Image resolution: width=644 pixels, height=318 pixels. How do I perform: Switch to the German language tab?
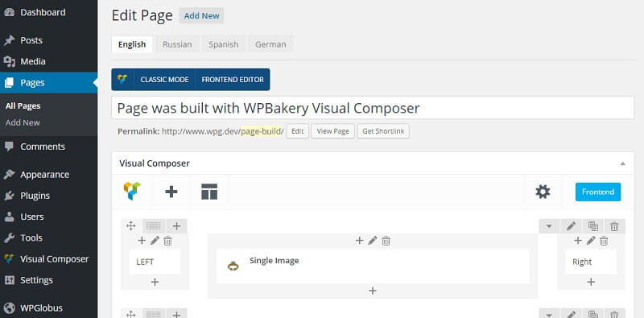point(270,44)
